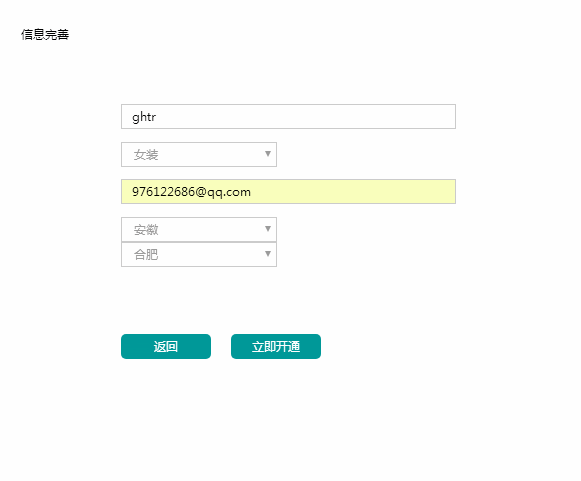Expand the 合肥 city selector

pyautogui.click(x=199, y=254)
